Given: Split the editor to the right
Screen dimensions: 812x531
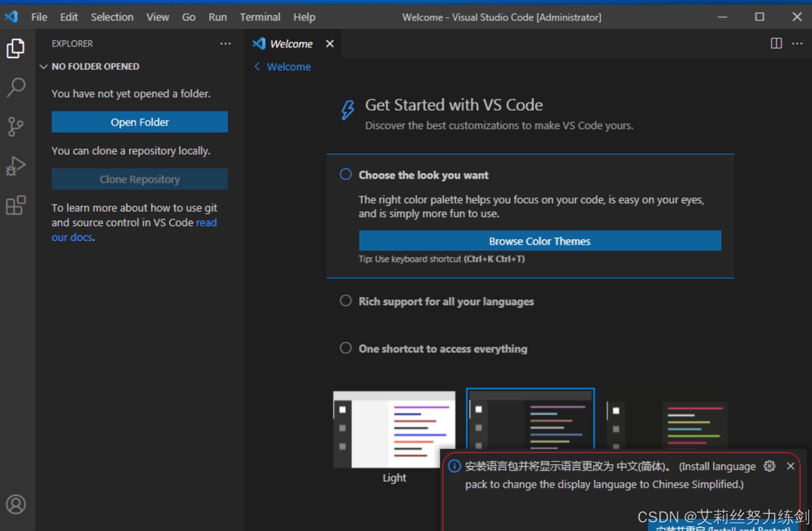Looking at the screenshot, I should [x=776, y=43].
